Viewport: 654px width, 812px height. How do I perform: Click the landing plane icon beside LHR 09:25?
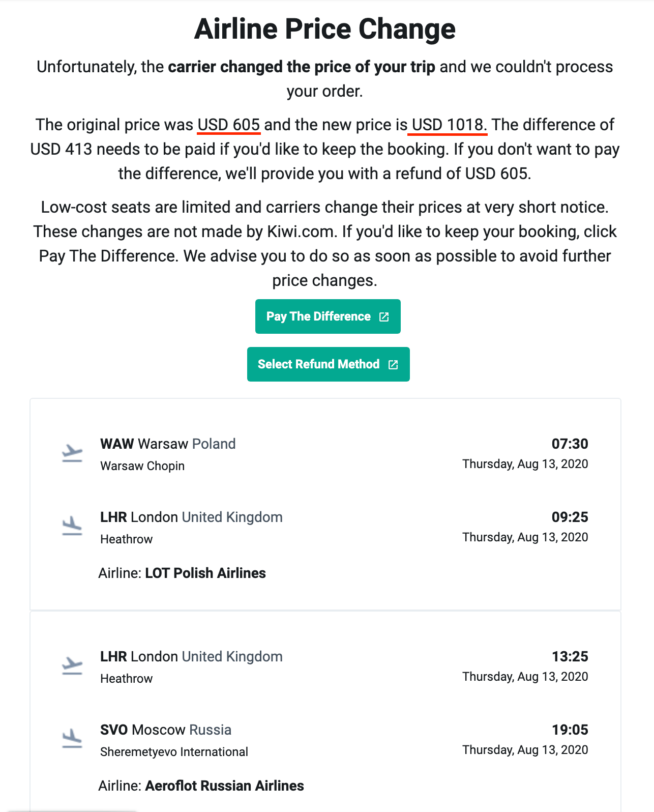(x=72, y=526)
